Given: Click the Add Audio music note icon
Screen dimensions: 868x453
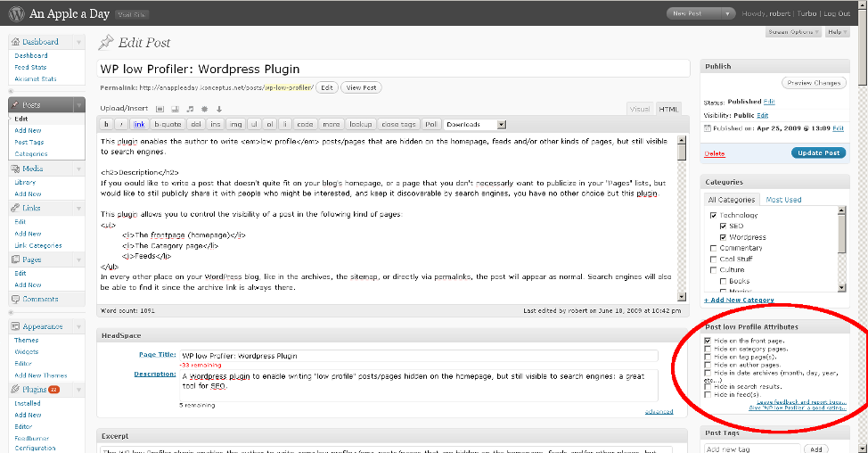Looking at the screenshot, I should point(190,109).
